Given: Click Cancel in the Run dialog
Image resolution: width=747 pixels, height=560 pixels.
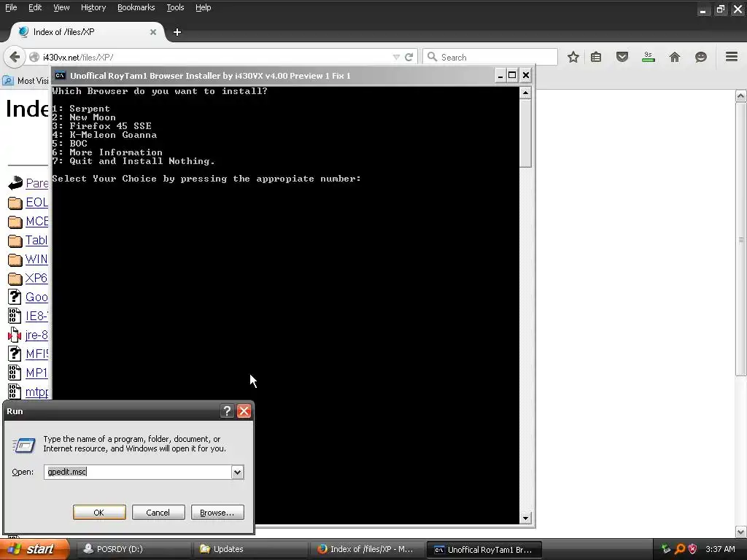Looking at the screenshot, I should (x=158, y=513).
